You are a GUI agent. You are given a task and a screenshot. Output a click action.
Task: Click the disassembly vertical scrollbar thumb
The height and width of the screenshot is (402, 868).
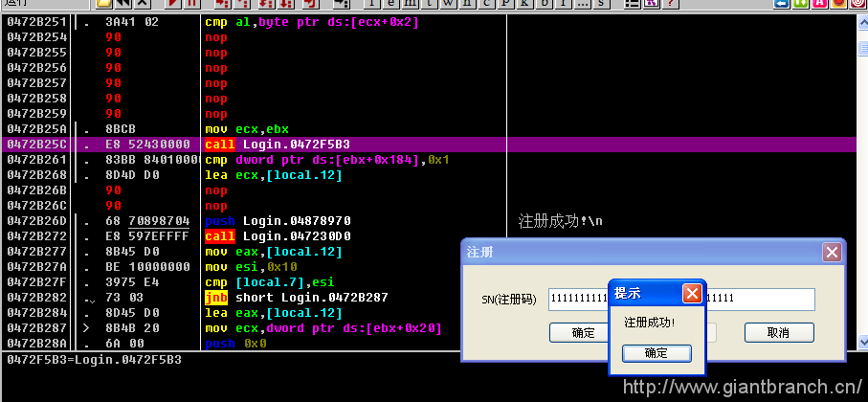(863, 49)
